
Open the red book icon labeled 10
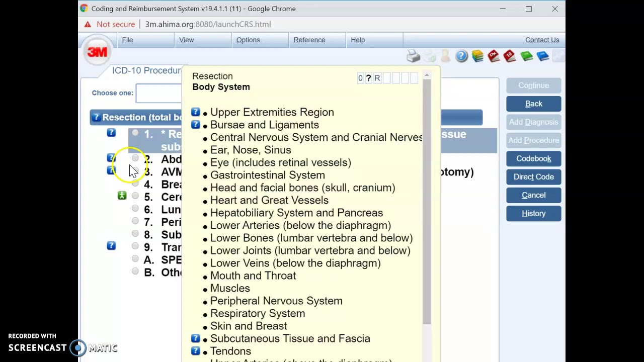pyautogui.click(x=510, y=56)
